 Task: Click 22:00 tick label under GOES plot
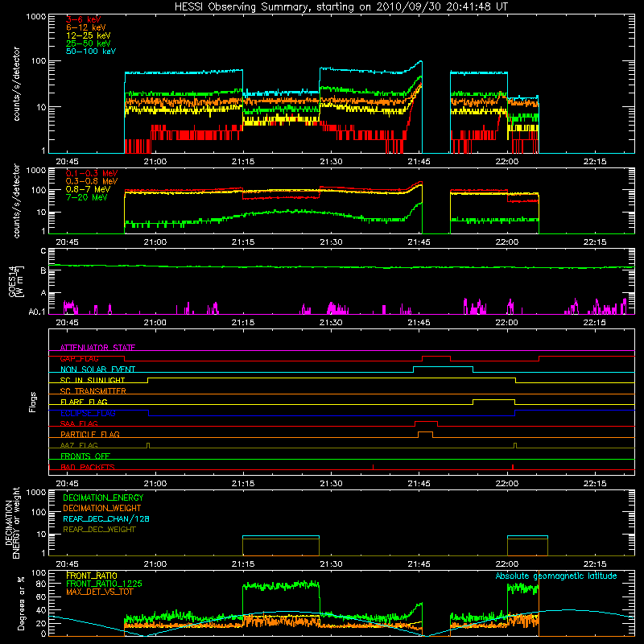507,323
